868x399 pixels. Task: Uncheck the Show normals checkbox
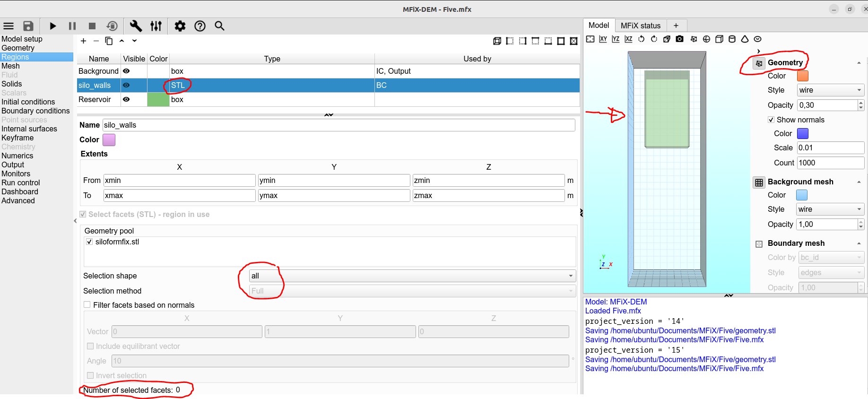coord(771,120)
